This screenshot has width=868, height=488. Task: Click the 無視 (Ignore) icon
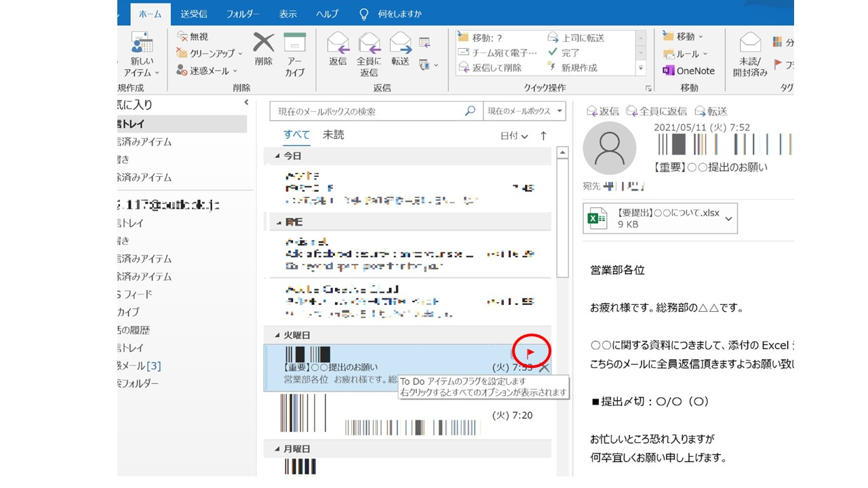click(191, 35)
